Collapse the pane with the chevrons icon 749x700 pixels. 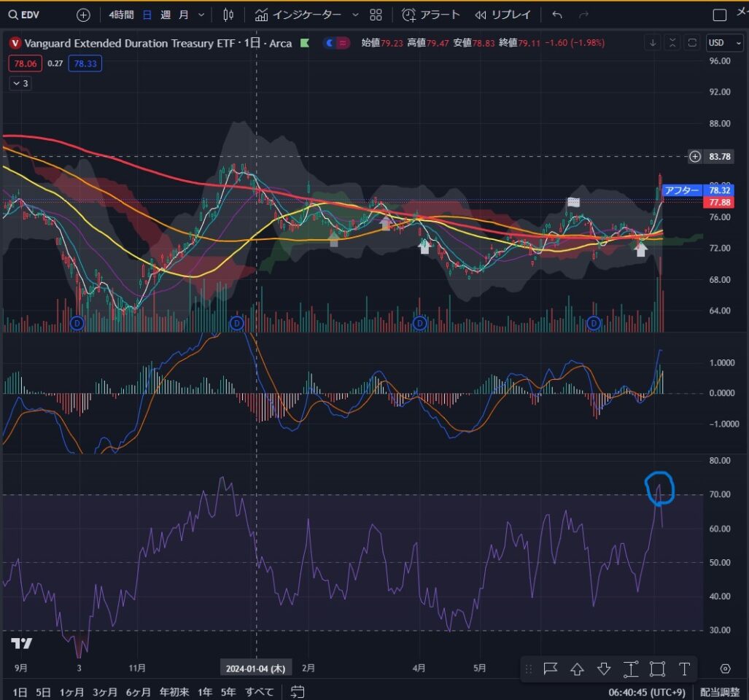point(672,43)
